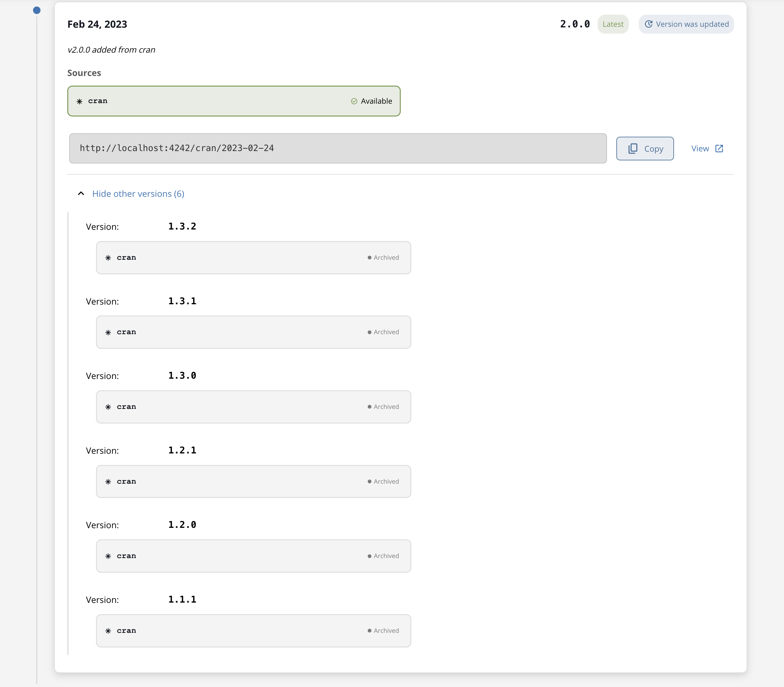Click the Sources heading
This screenshot has height=687, width=784.
pyautogui.click(x=84, y=73)
